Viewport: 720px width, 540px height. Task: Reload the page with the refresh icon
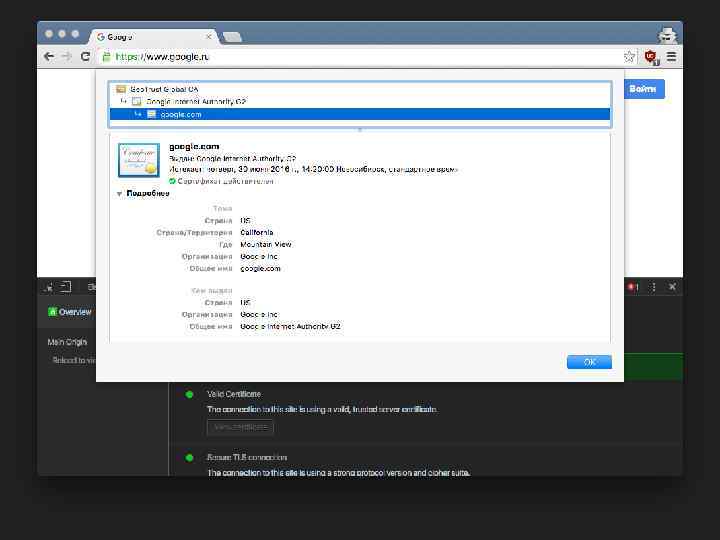[x=85, y=56]
